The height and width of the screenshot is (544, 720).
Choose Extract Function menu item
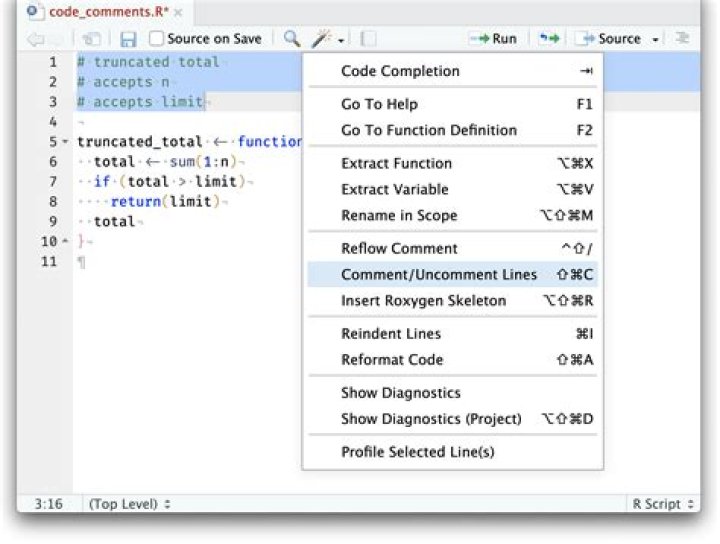tap(452, 163)
